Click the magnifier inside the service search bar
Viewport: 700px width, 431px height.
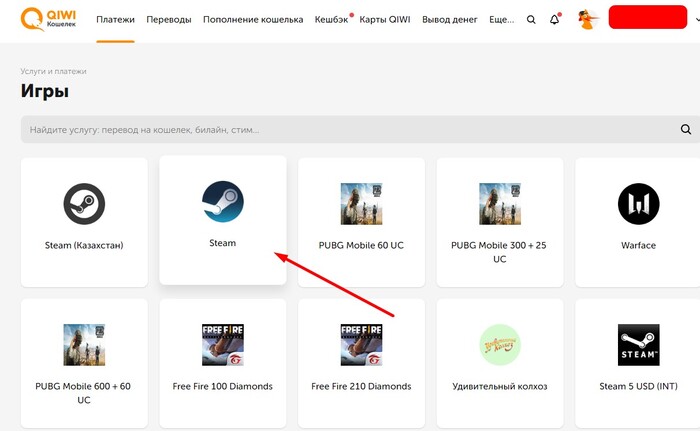[686, 130]
